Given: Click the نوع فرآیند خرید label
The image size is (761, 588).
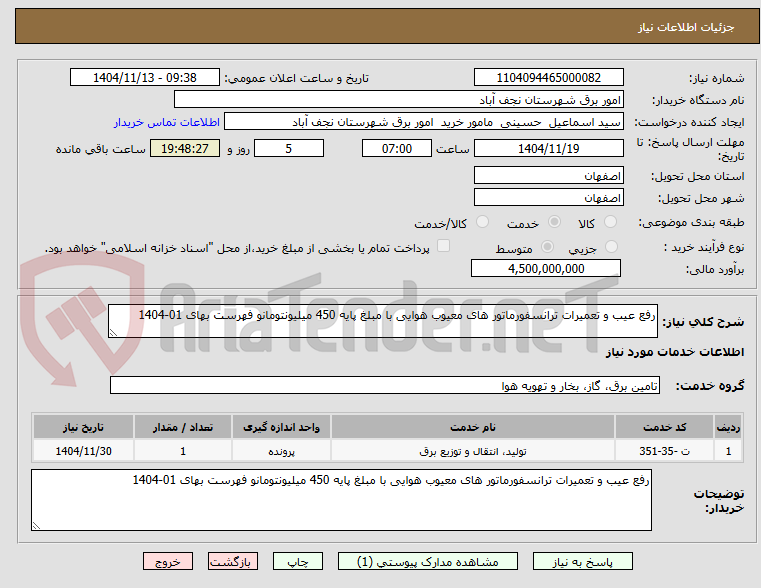Looking at the screenshot, I should 704,247.
